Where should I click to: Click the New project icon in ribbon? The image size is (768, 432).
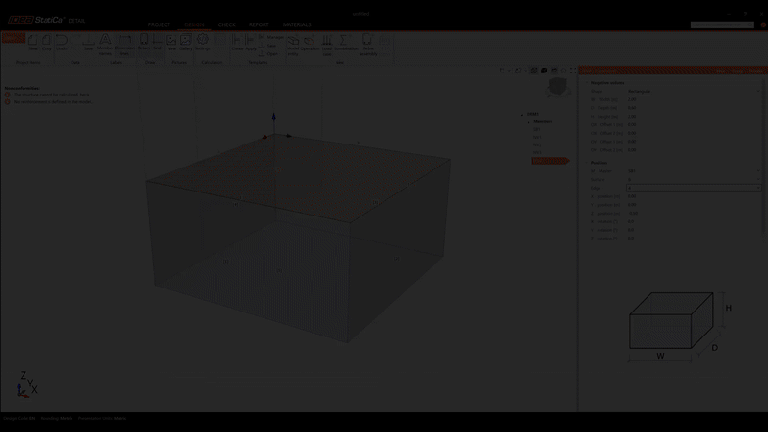tap(33, 42)
